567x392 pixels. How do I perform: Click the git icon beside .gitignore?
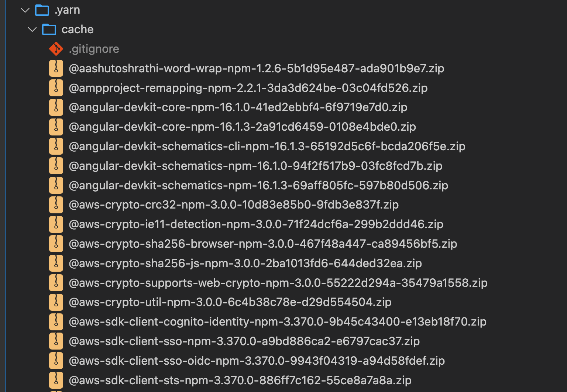[x=56, y=49]
